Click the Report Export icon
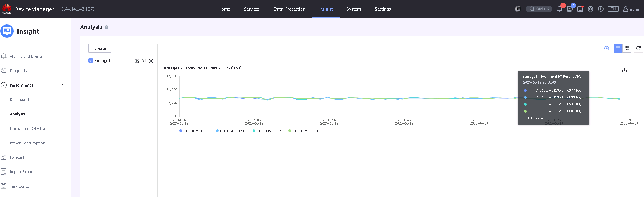 click(4, 171)
